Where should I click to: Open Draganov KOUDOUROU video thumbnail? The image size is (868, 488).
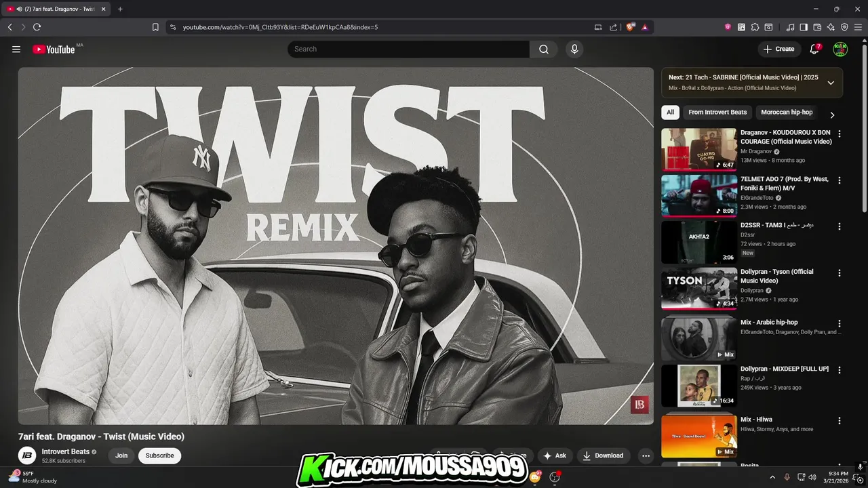pos(698,150)
